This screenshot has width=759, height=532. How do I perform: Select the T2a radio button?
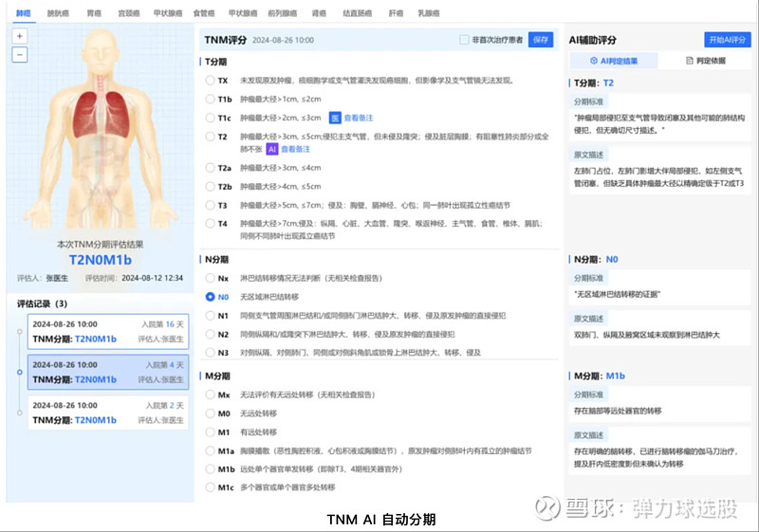tap(210, 168)
